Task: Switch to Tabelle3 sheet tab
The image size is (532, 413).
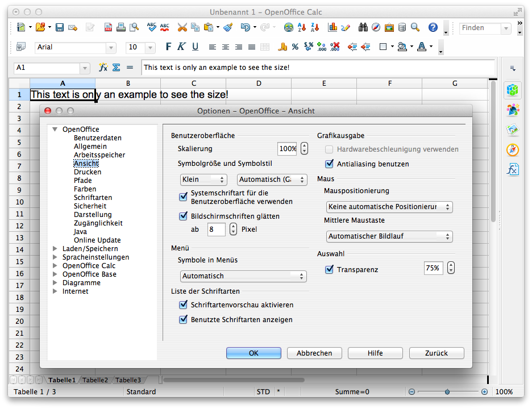Action: [x=128, y=380]
